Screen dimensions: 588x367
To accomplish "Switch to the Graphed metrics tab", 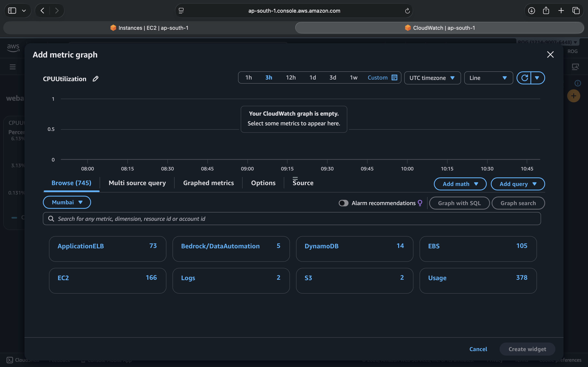I will click(x=208, y=183).
